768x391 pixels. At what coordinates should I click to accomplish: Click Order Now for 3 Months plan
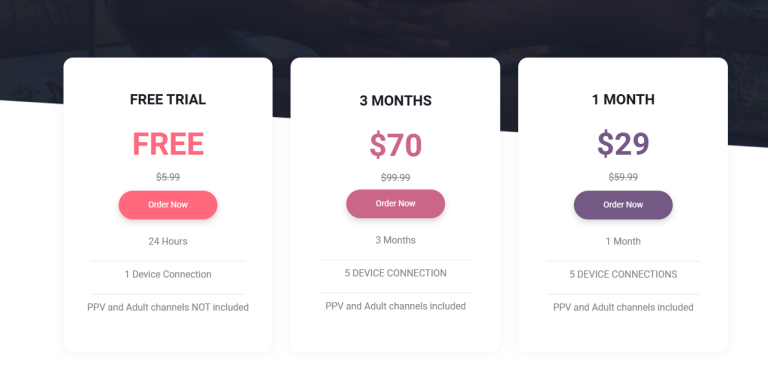tap(395, 204)
